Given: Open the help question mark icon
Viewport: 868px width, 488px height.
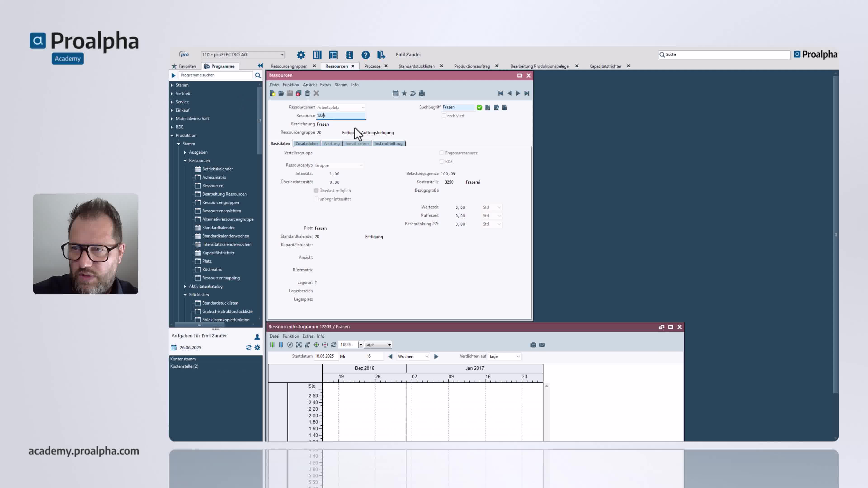Looking at the screenshot, I should (x=366, y=54).
